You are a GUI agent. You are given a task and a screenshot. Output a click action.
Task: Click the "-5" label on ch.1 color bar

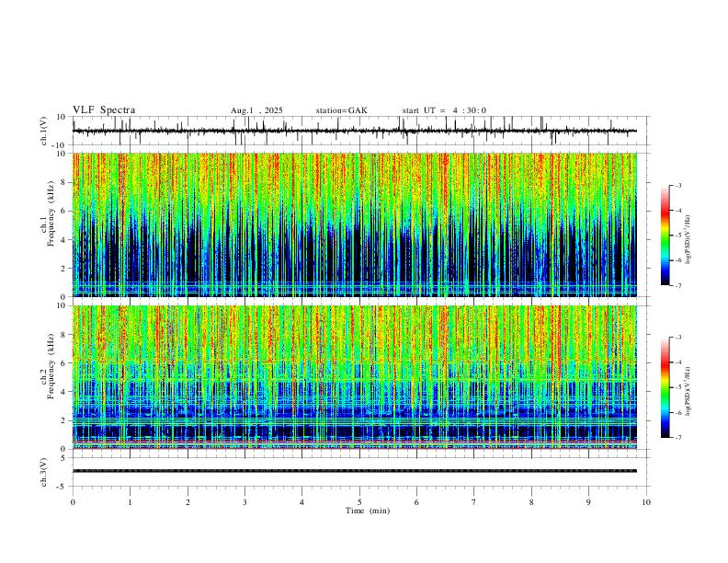(677, 236)
